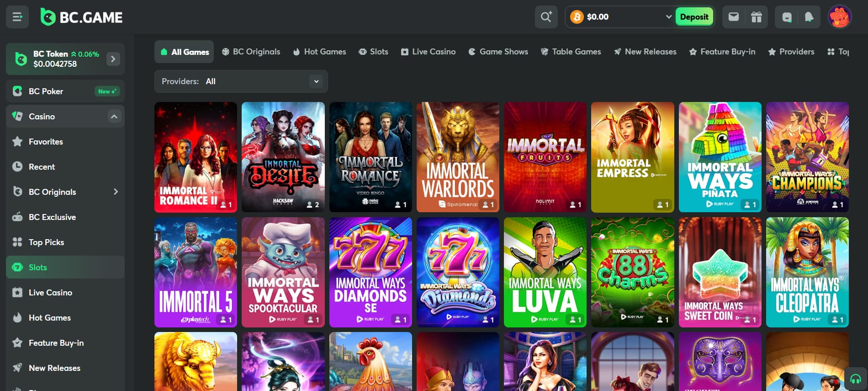Click the green Deposit button
868x391 pixels.
pos(694,17)
